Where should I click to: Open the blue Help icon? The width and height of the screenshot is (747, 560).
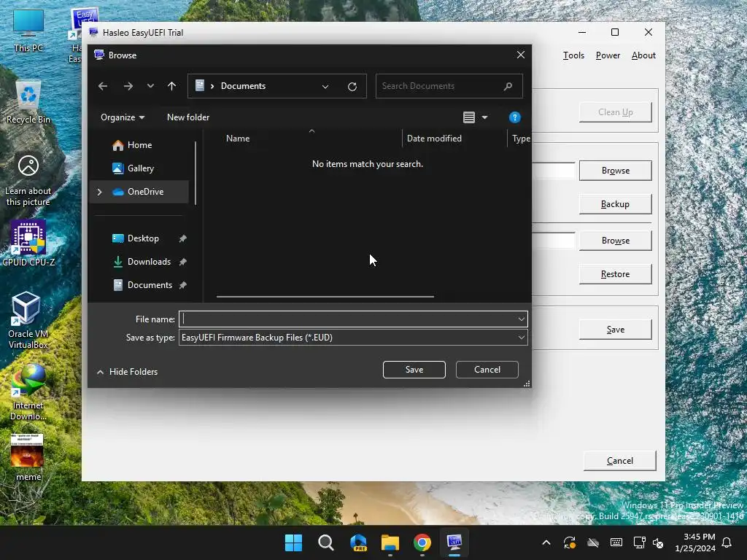click(x=514, y=117)
